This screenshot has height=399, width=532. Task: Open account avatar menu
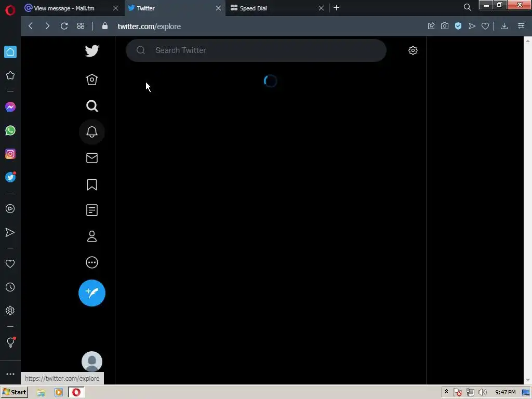(92, 362)
